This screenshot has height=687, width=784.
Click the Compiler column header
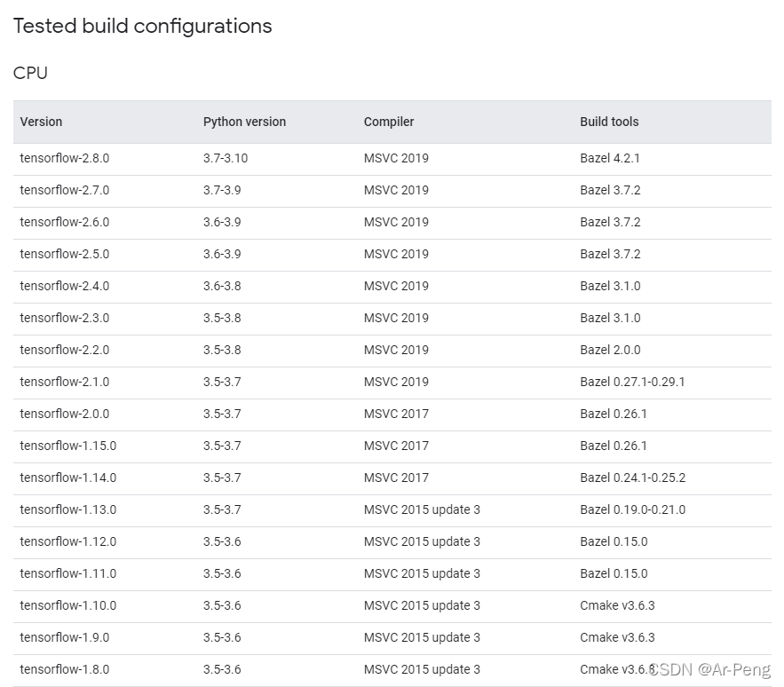click(389, 122)
